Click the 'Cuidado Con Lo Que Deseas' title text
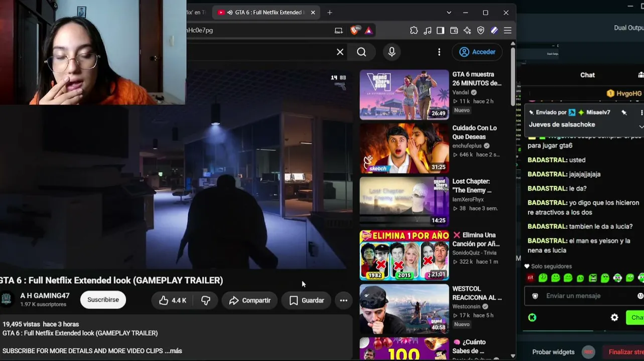 click(x=474, y=132)
